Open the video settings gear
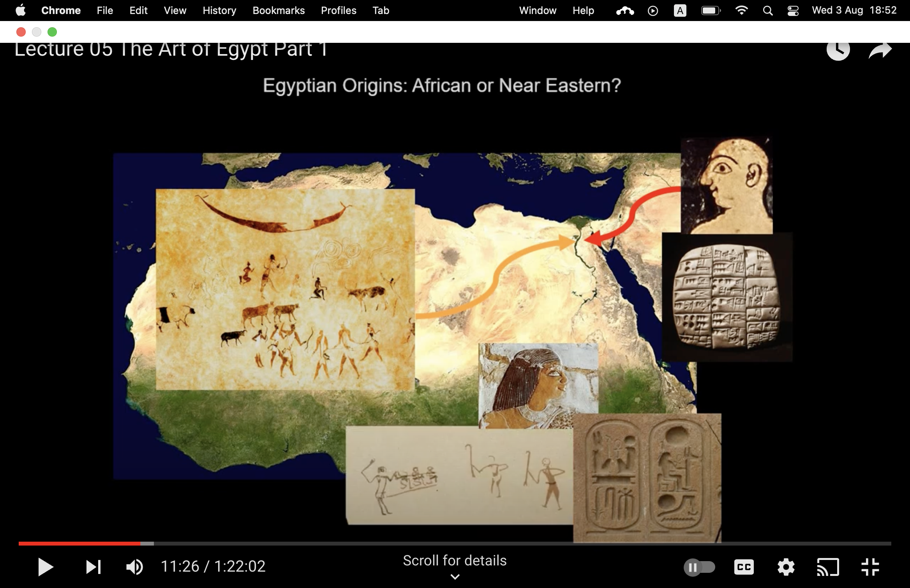This screenshot has height=588, width=910. tap(786, 567)
